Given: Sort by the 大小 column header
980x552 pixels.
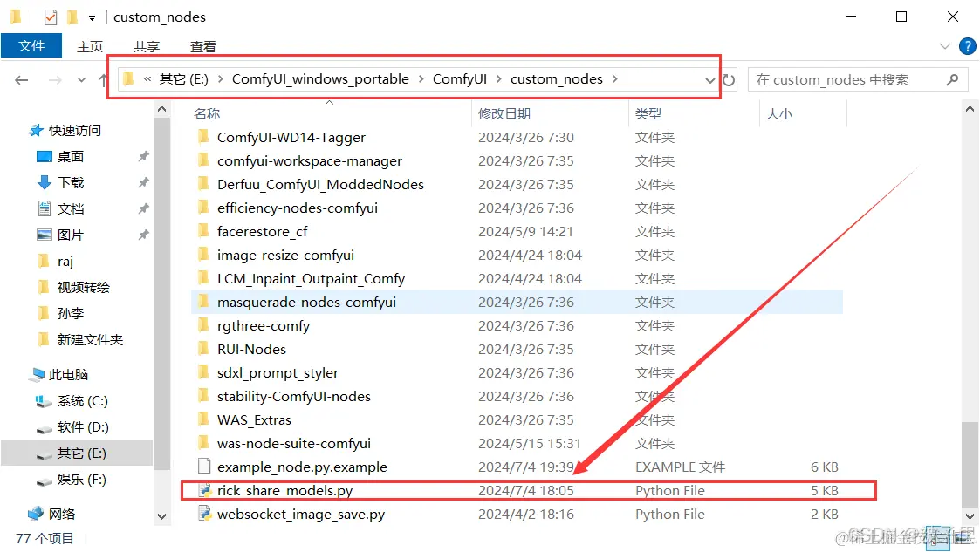Looking at the screenshot, I should tap(778, 113).
